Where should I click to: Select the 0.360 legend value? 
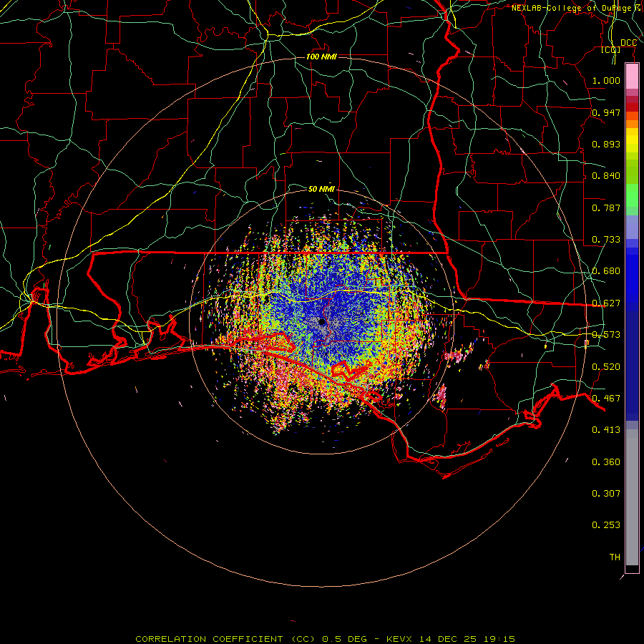coord(606,462)
